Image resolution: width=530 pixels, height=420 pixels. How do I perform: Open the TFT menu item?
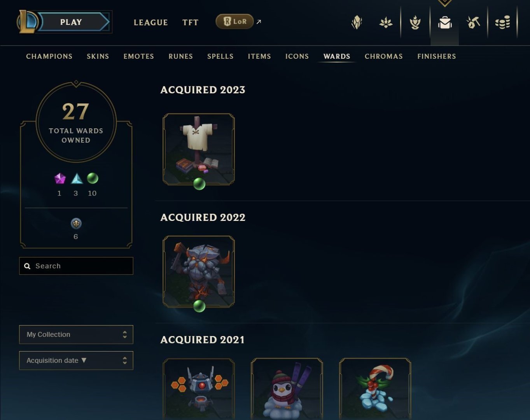(191, 23)
